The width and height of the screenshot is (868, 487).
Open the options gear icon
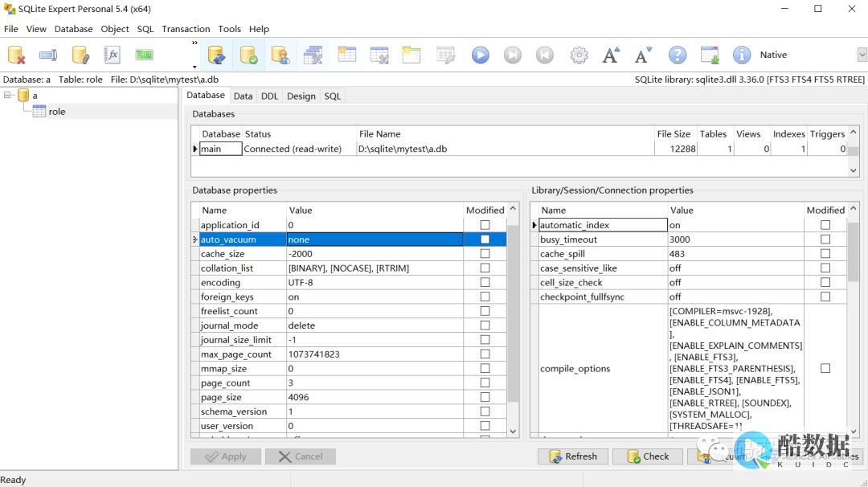point(579,55)
